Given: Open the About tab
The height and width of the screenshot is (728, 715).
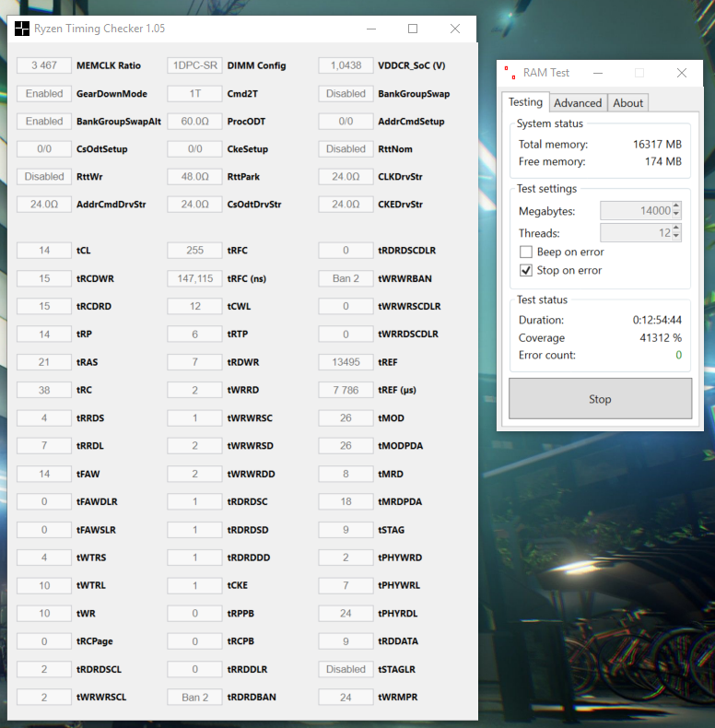Looking at the screenshot, I should coord(627,103).
